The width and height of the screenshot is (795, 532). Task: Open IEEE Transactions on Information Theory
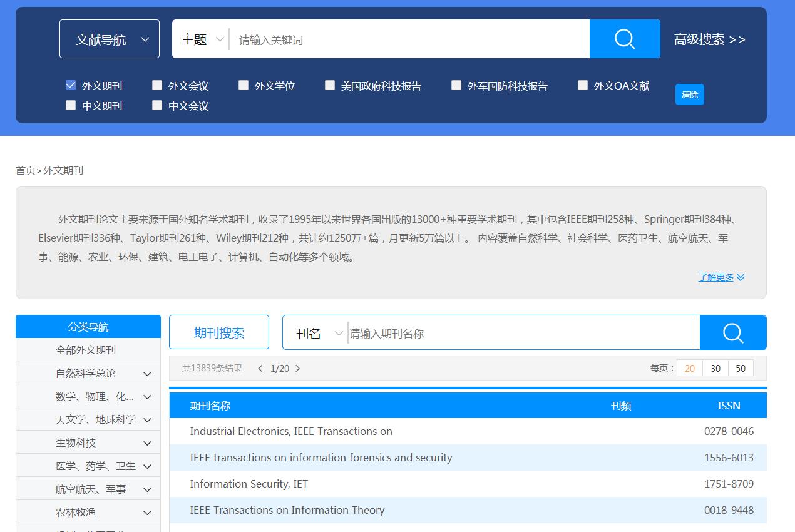[287, 510]
